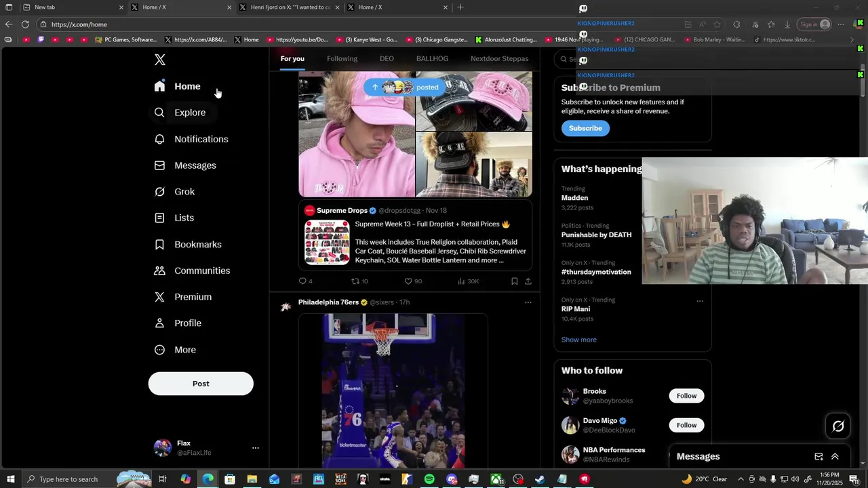
Task: Open Messages in the left sidebar
Action: coord(185,165)
